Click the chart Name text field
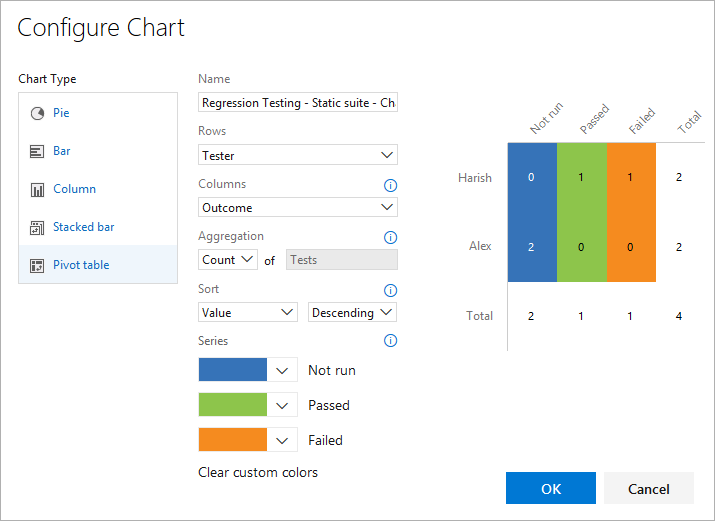This screenshot has height=521, width=715. click(298, 103)
